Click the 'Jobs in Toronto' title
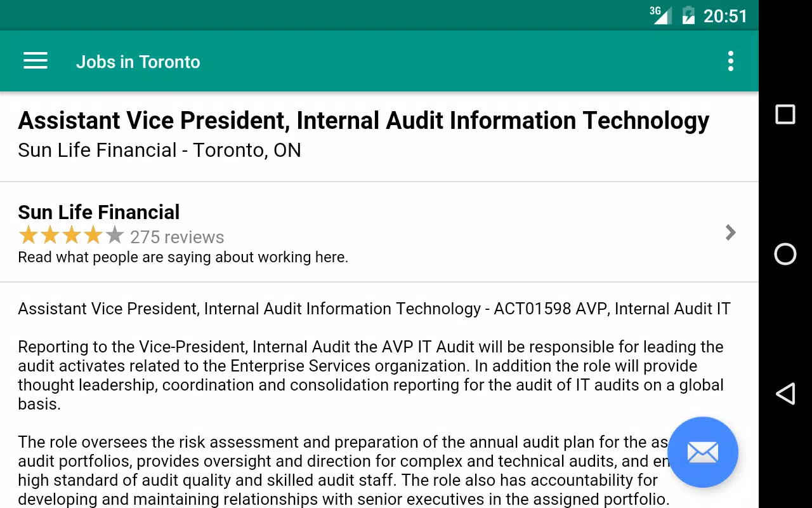This screenshot has width=812, height=508. [138, 62]
